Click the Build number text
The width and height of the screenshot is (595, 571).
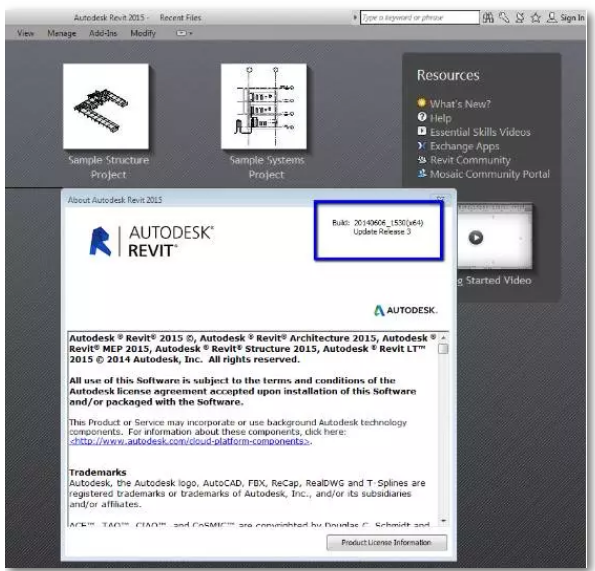click(378, 223)
